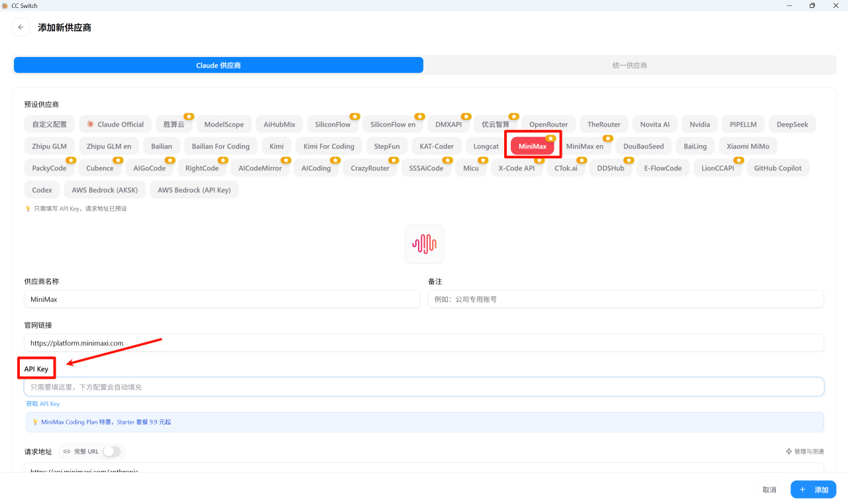
Task: Pick the Novita AI preset
Action: [655, 125]
